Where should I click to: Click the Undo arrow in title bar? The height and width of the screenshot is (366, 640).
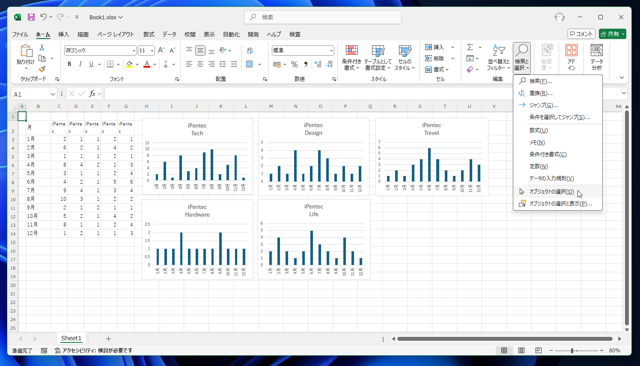coord(43,17)
